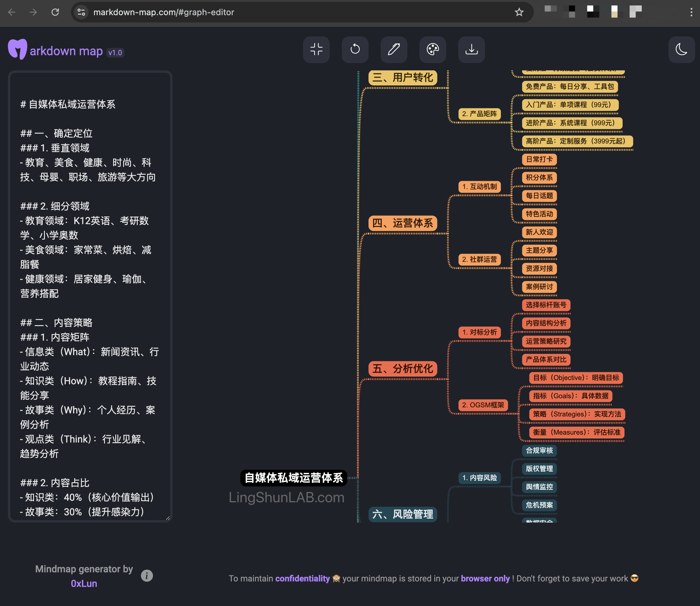
Task: Open the pencil edit tool
Action: (394, 50)
